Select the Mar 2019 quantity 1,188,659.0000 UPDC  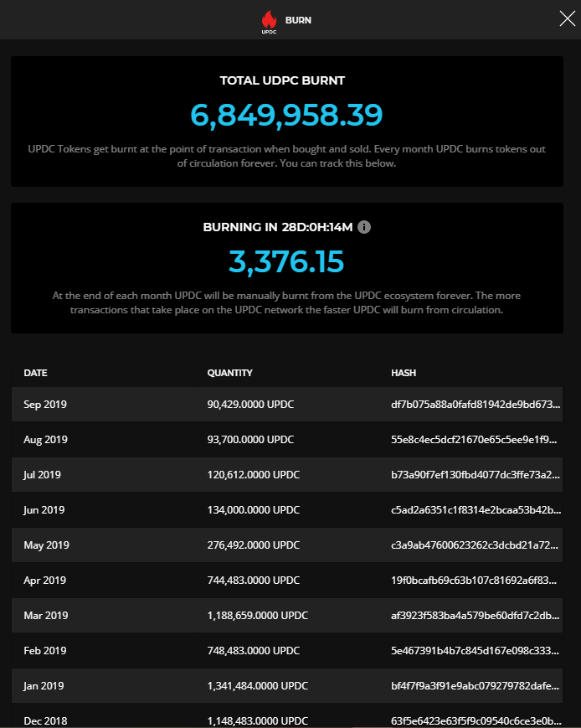258,616
